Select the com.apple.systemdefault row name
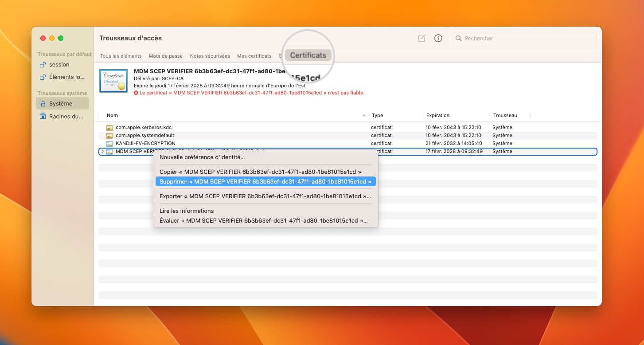Image resolution: width=644 pixels, height=345 pixels. 145,136
